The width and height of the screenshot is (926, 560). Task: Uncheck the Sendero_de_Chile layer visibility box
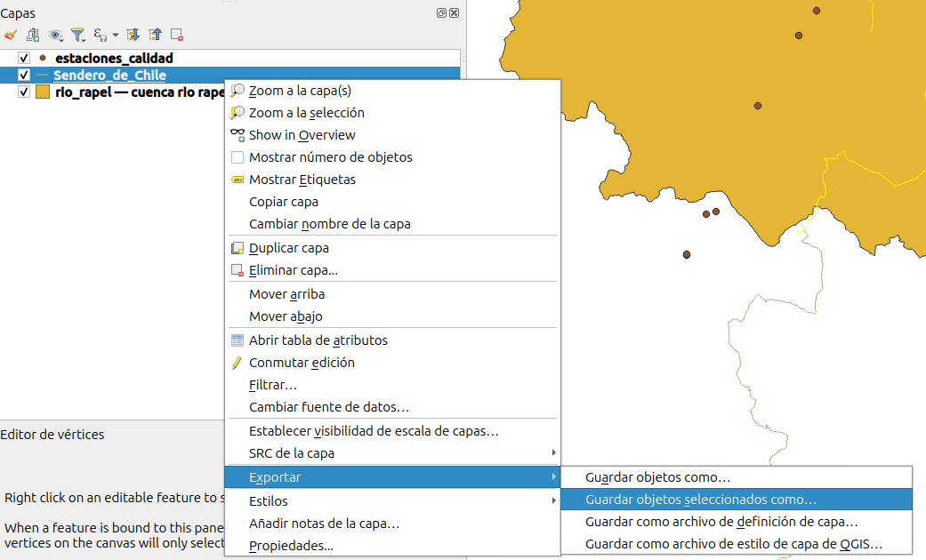point(24,76)
